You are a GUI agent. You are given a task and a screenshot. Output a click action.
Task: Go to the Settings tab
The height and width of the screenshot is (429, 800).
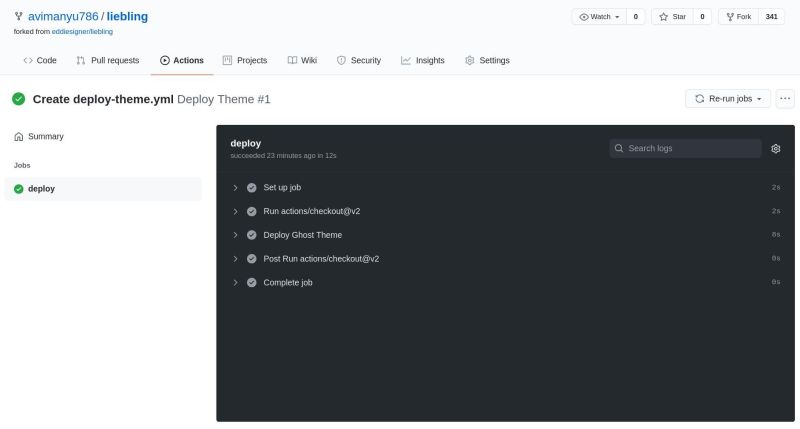click(x=487, y=60)
